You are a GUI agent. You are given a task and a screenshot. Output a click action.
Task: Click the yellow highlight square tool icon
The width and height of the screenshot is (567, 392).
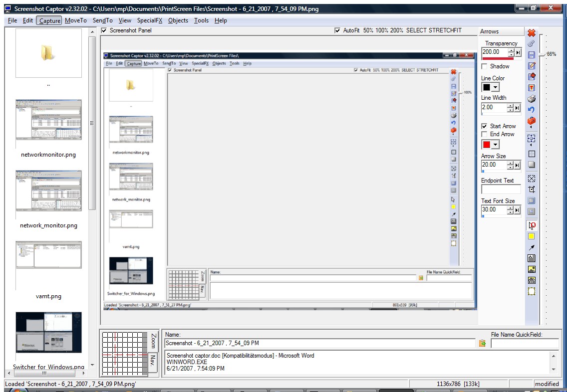(x=532, y=236)
